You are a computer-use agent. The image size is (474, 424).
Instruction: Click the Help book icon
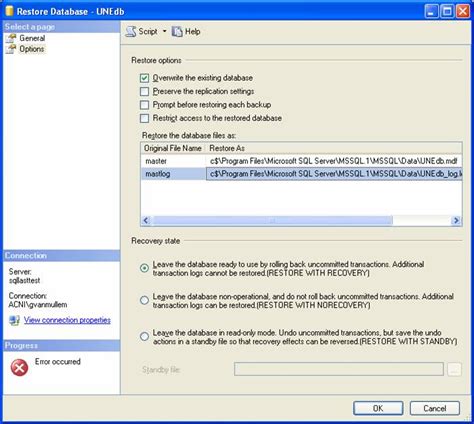tap(177, 32)
